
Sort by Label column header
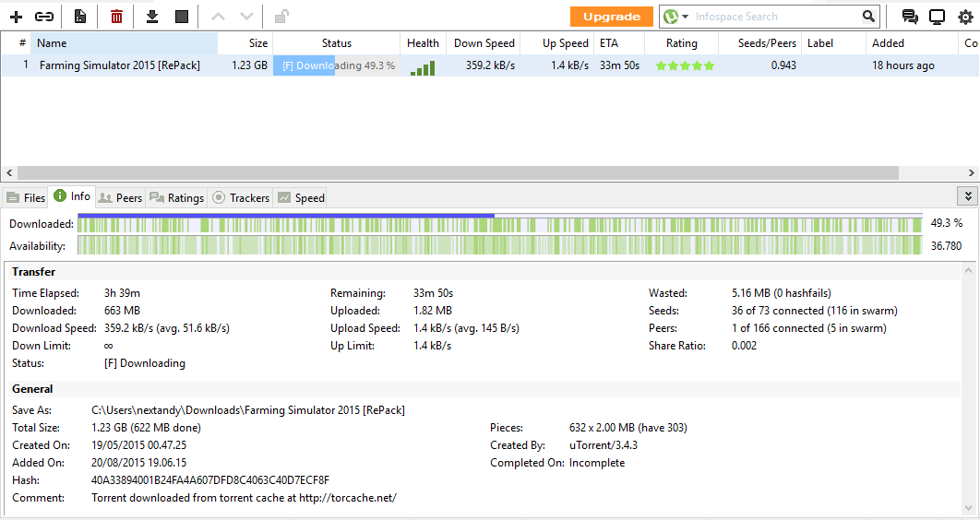pyautogui.click(x=833, y=43)
